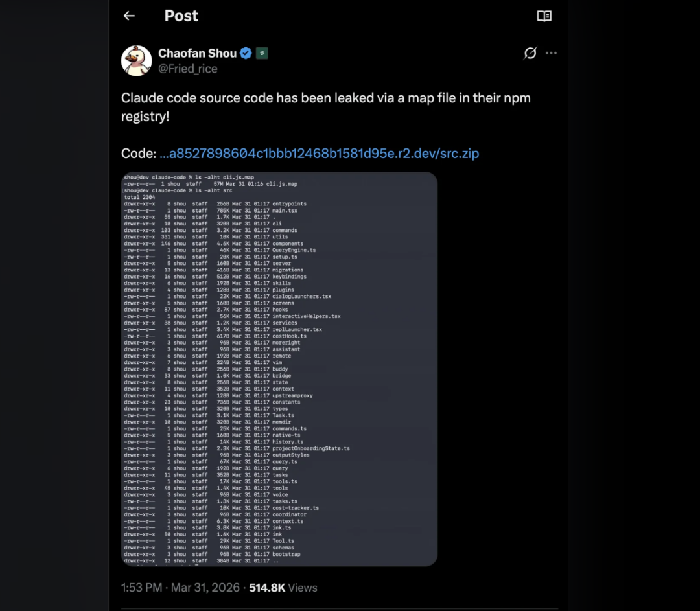Click the Grok slashed-circle icon
The height and width of the screenshot is (611, 700).
point(530,53)
